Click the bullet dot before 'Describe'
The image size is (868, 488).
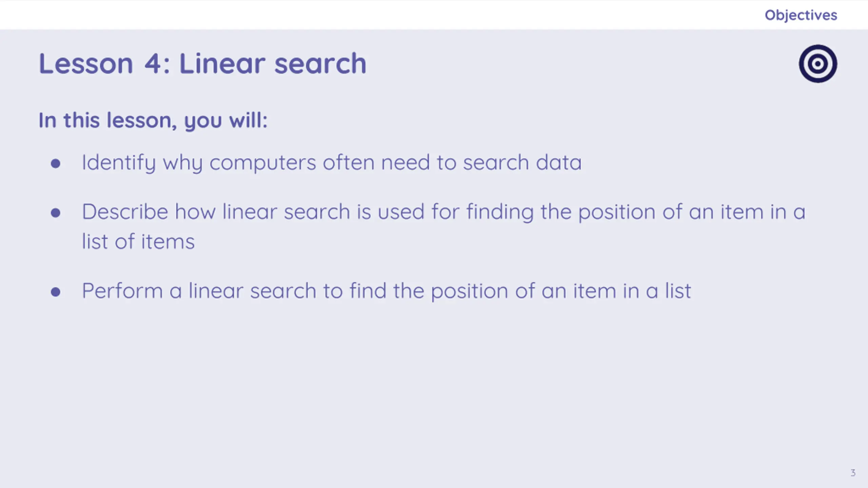point(56,213)
